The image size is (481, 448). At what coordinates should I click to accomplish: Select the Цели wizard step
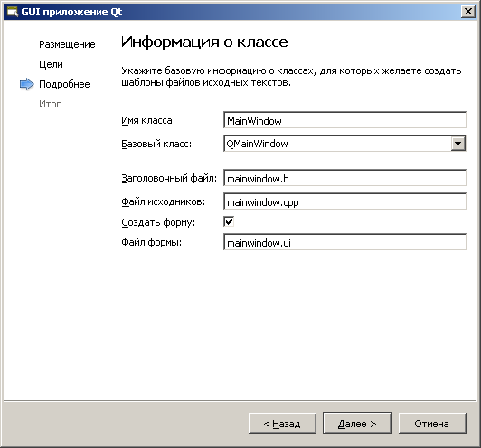[51, 64]
